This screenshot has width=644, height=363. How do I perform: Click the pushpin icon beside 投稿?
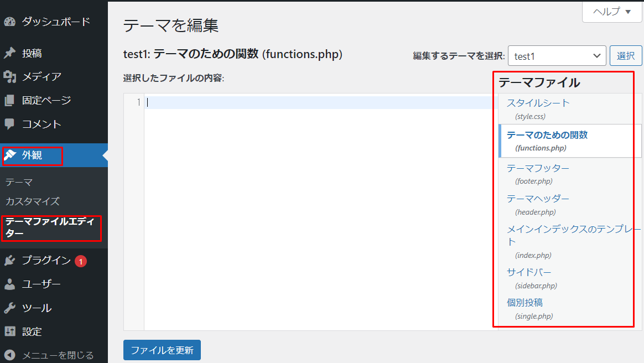(x=9, y=53)
